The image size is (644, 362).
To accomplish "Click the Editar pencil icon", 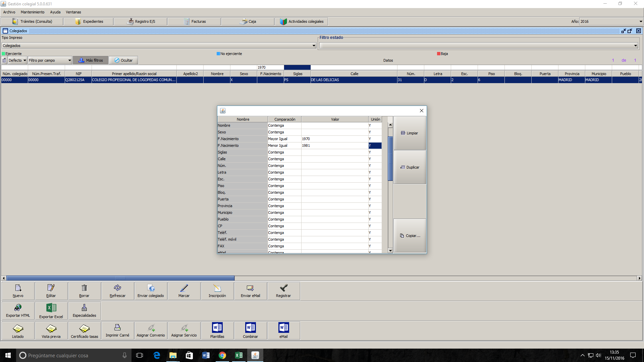I will tap(51, 288).
